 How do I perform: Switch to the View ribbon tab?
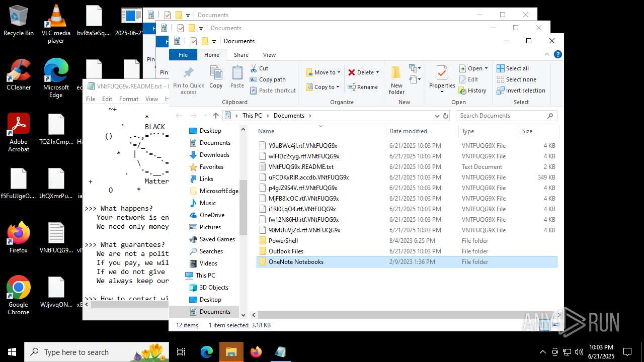point(269,55)
